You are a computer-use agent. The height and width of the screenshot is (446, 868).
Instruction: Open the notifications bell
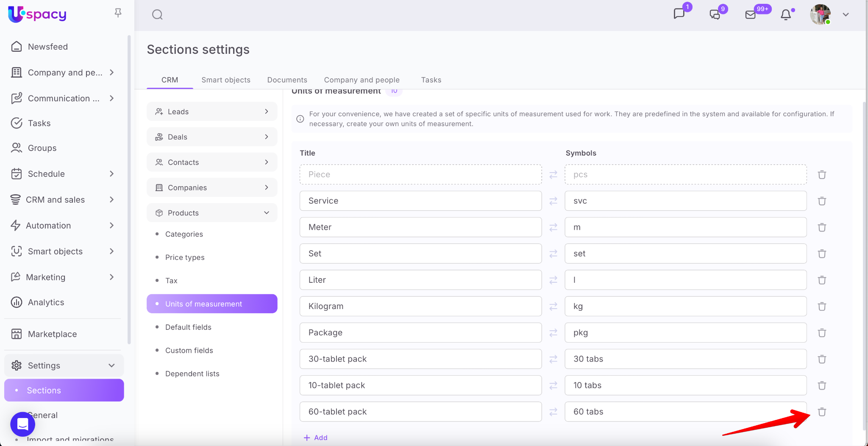(786, 15)
